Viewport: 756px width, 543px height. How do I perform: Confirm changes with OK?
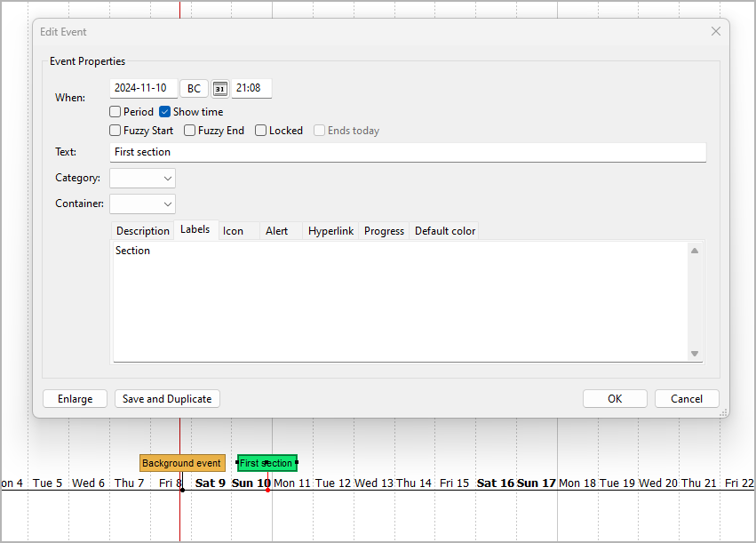point(615,398)
